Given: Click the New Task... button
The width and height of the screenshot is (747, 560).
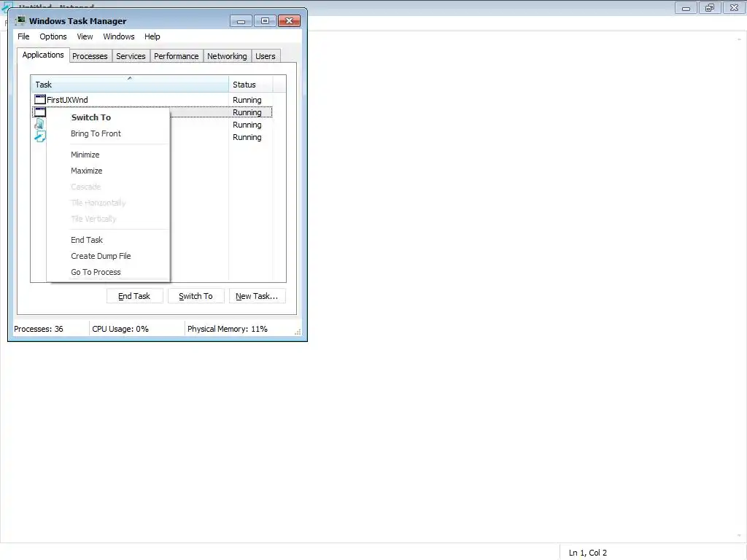Looking at the screenshot, I should 257,296.
